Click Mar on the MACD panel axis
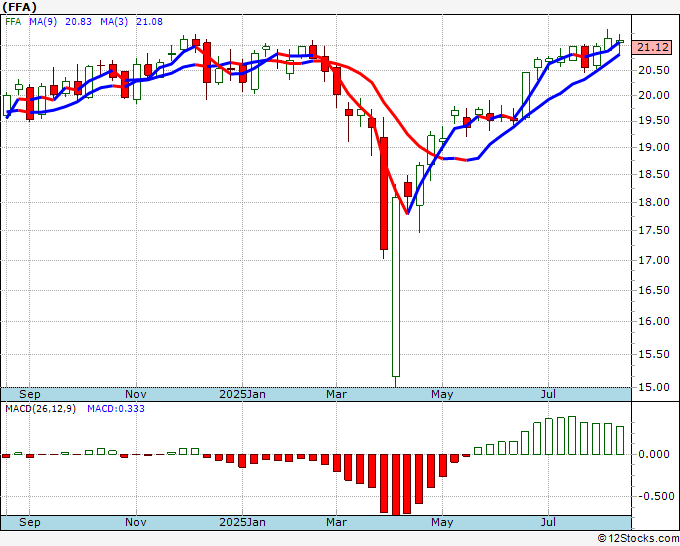Screen dimensions: 680x546 point(337,522)
